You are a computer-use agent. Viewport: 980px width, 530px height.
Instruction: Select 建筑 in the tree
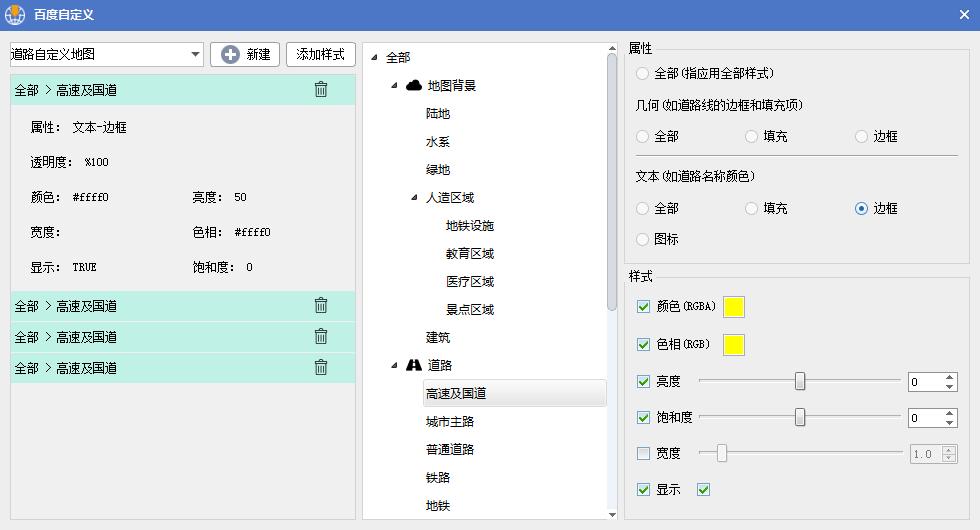(438, 338)
